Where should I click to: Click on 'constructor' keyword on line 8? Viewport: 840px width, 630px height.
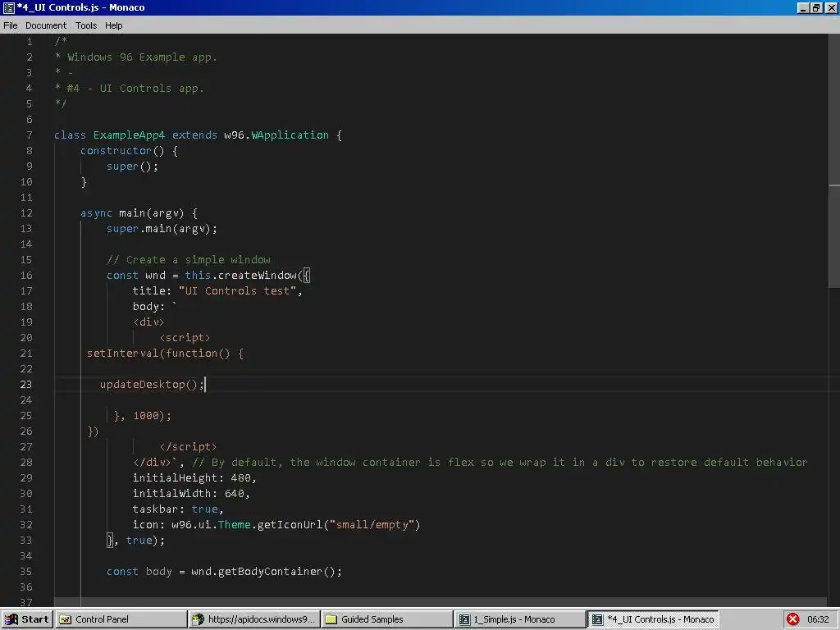point(116,151)
